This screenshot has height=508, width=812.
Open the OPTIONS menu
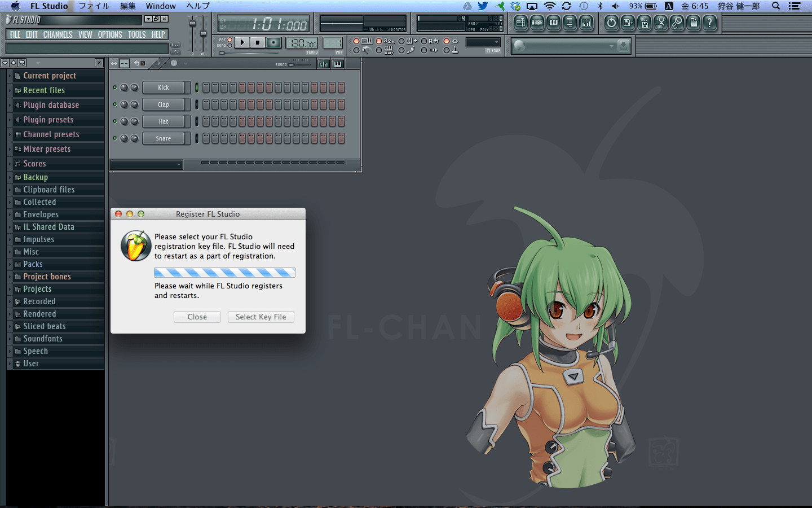coord(110,34)
